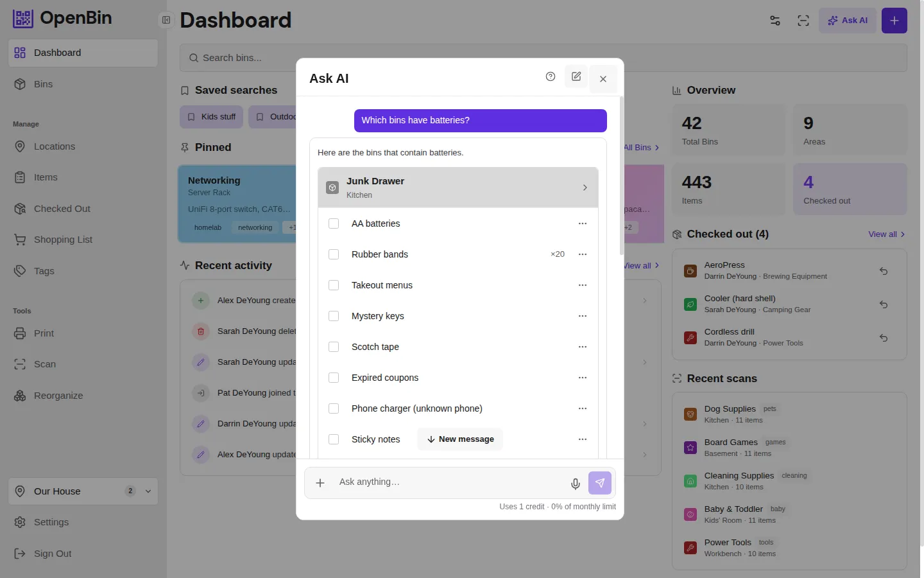Click the microphone voice input icon

click(x=576, y=484)
